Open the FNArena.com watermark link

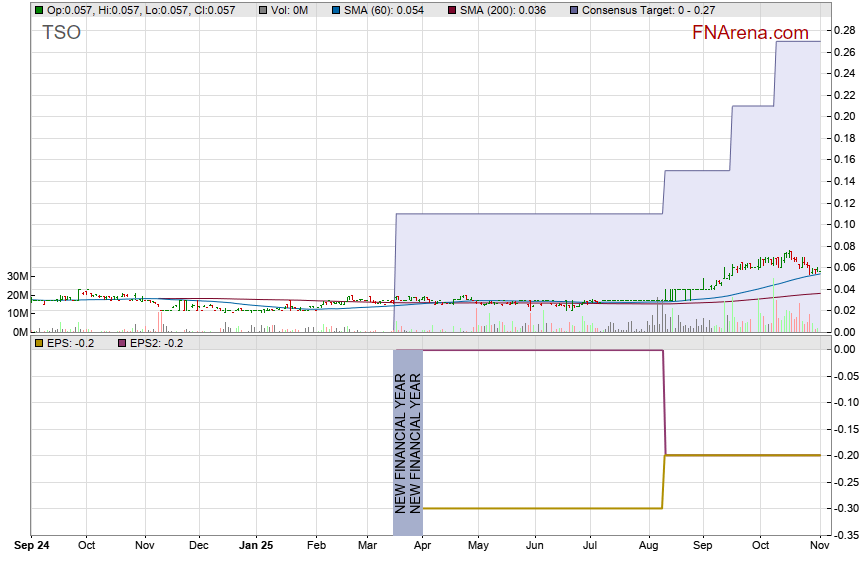coord(750,33)
